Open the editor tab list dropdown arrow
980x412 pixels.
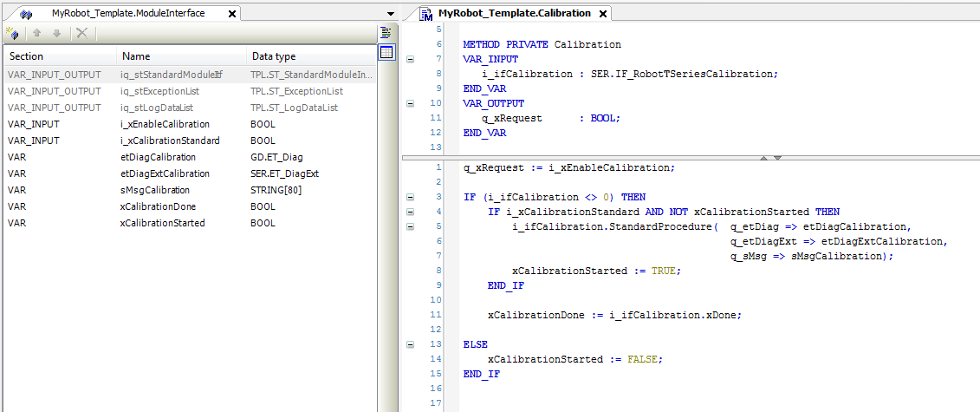391,14
